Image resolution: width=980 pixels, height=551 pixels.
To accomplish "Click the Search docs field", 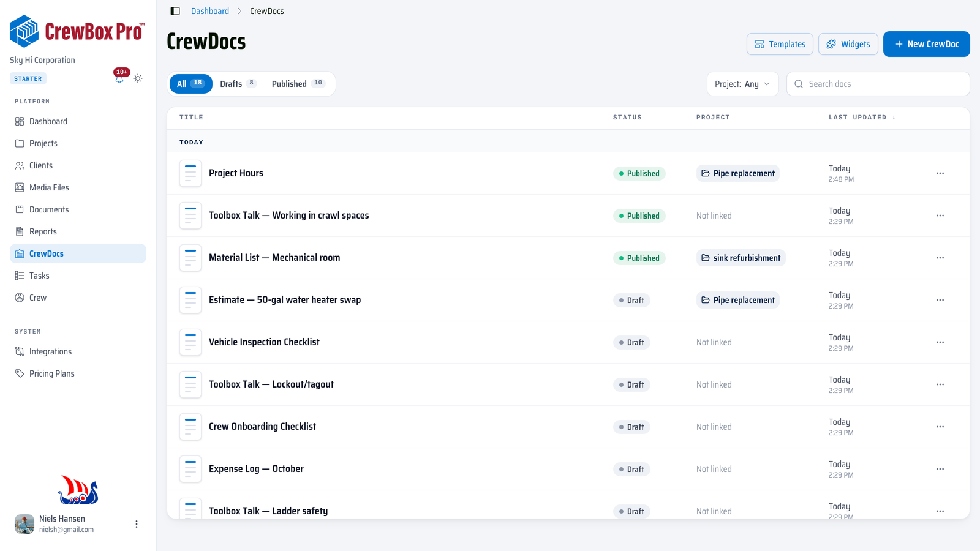I will pos(878,84).
